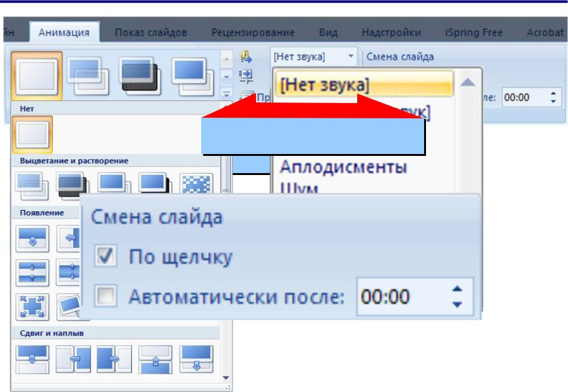Apply the right-arrow transition in 'Сдвиг и наплыв'
568x392 pixels.
(113, 358)
